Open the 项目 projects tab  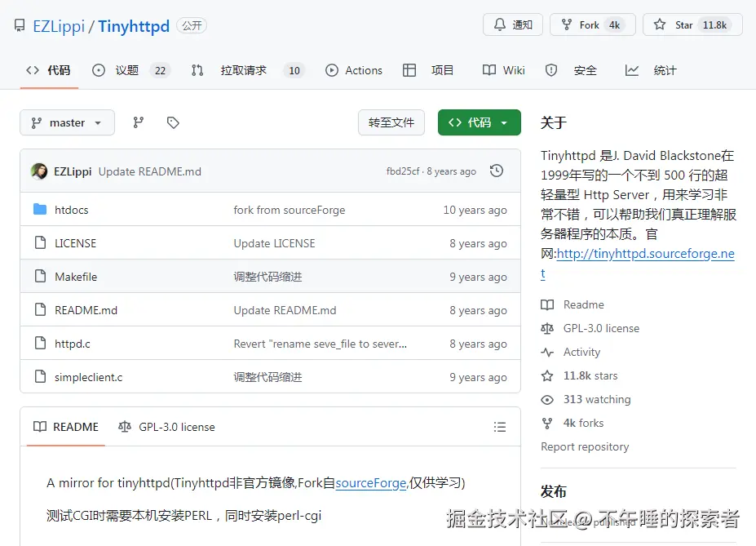428,70
